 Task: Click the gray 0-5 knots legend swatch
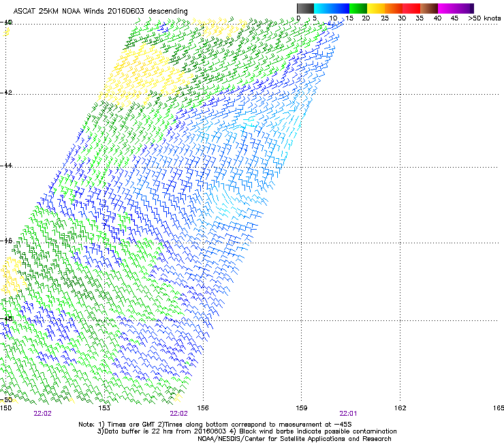point(305,8)
